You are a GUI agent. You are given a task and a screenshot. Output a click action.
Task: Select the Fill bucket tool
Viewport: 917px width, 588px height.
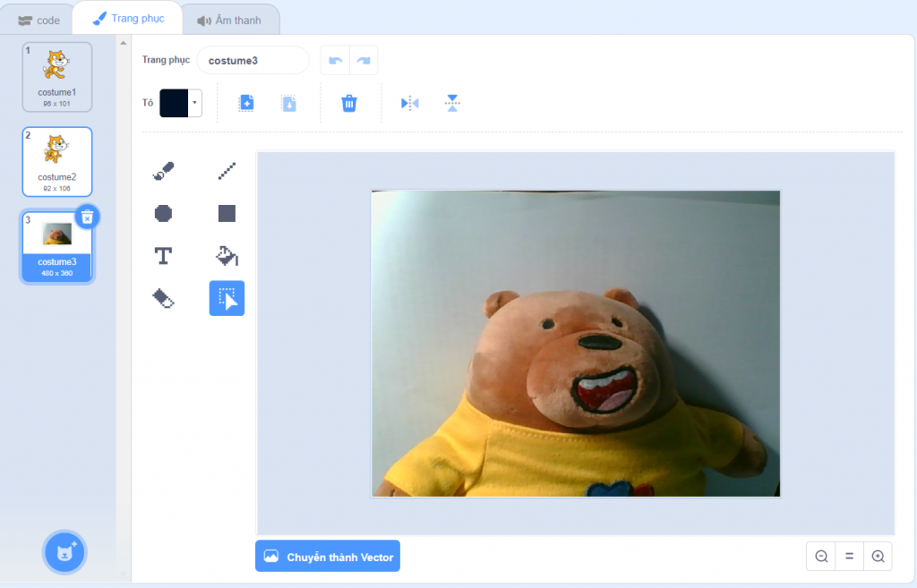pos(227,256)
